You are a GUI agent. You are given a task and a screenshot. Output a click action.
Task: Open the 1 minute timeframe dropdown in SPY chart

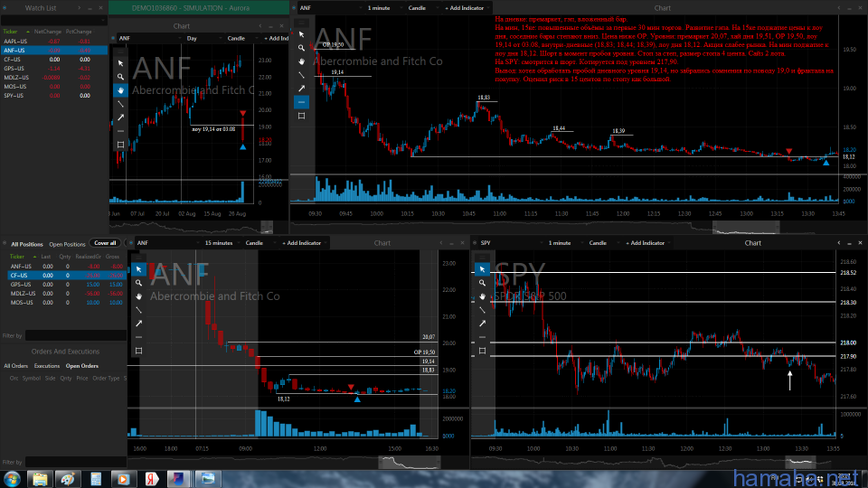tap(564, 243)
